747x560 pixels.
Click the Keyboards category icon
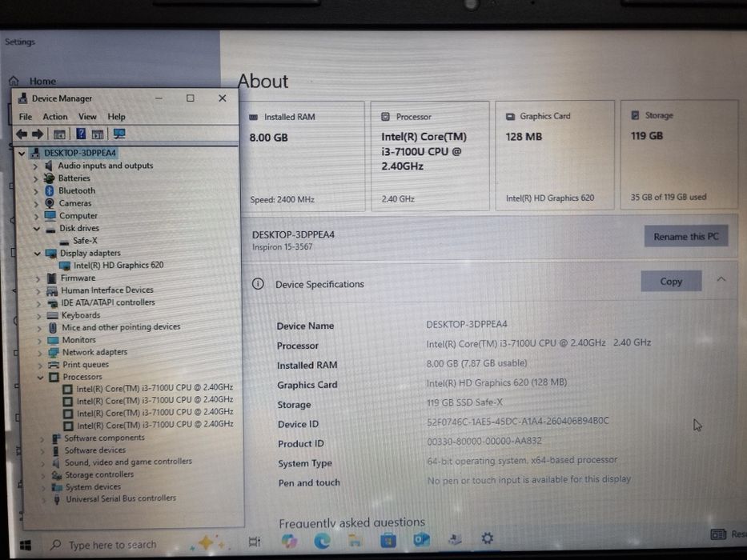[x=52, y=315]
